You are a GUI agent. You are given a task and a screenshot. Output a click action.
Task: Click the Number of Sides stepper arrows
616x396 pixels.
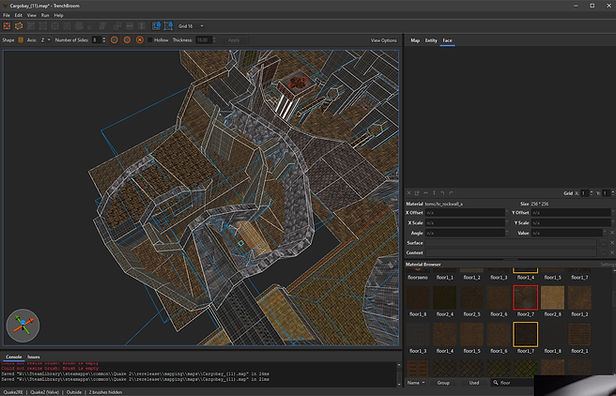104,40
